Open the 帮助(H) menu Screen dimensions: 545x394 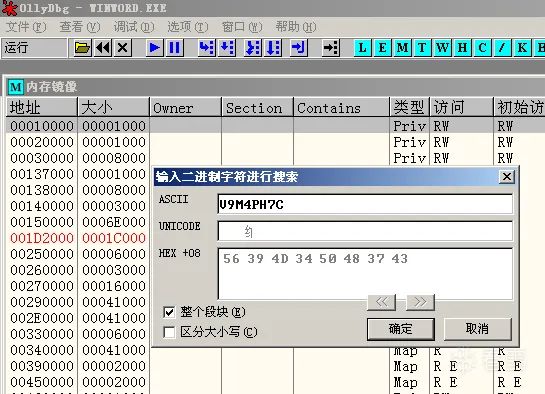coord(296,27)
